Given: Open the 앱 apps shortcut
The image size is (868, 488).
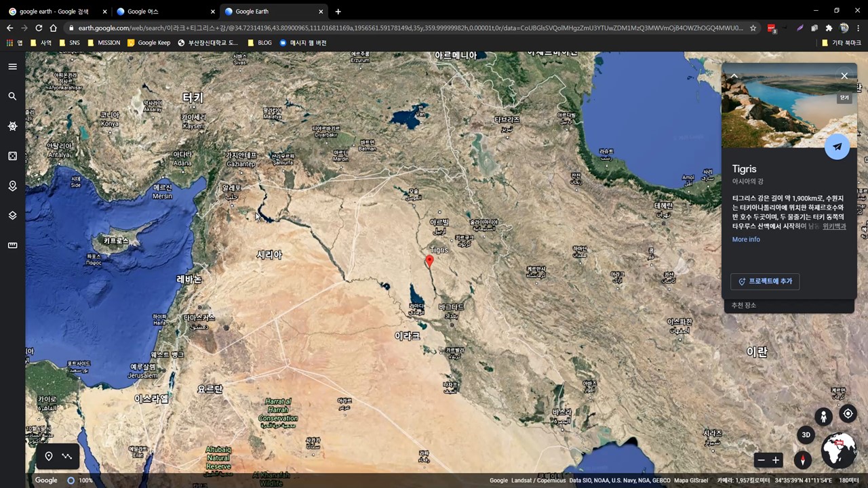Looking at the screenshot, I should pos(14,43).
